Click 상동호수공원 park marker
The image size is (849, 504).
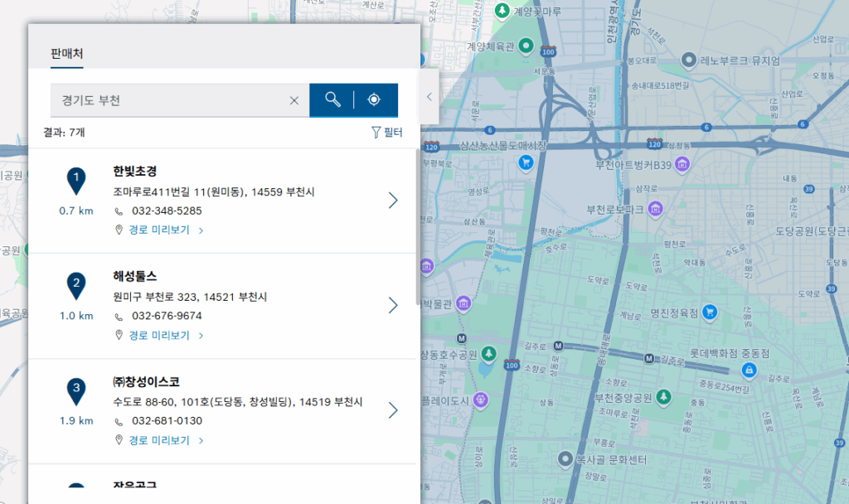click(x=489, y=353)
